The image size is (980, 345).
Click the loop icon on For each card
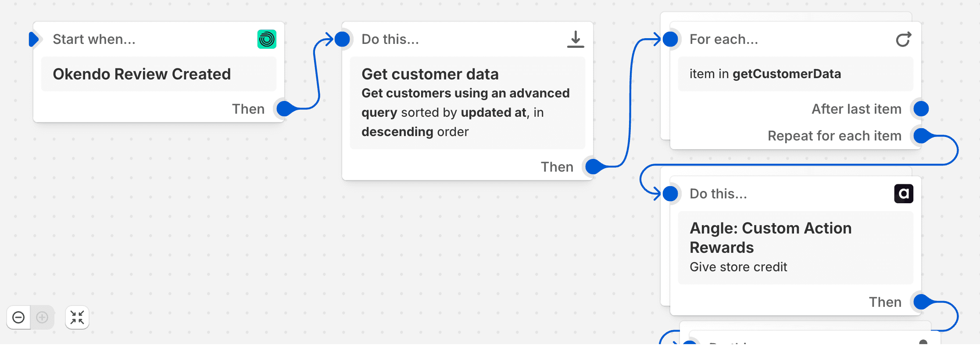pyautogui.click(x=904, y=39)
